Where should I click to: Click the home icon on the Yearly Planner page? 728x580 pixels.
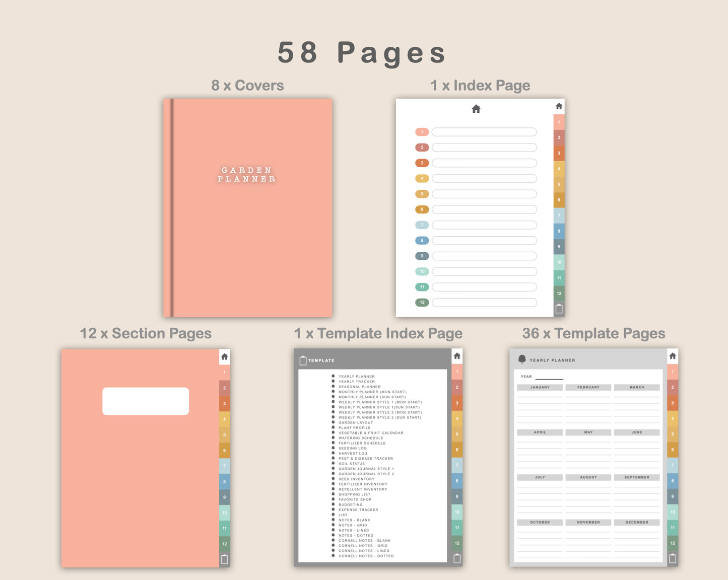coord(673,356)
